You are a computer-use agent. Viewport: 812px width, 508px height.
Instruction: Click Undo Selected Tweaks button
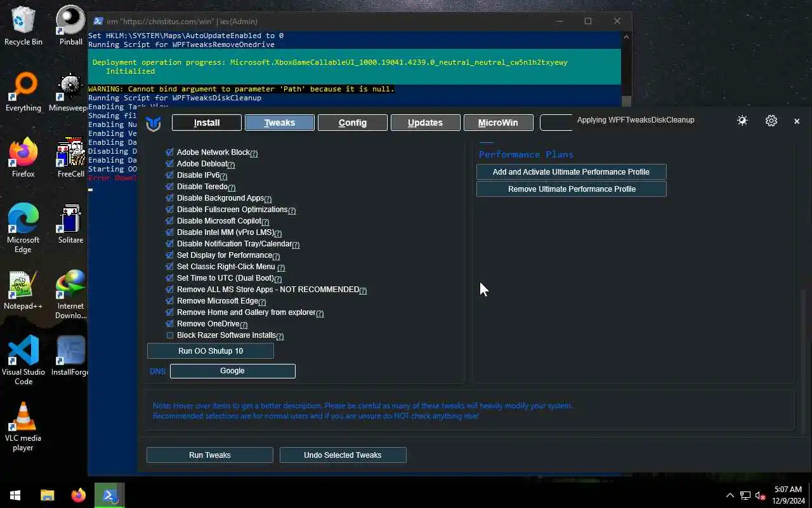(x=343, y=455)
